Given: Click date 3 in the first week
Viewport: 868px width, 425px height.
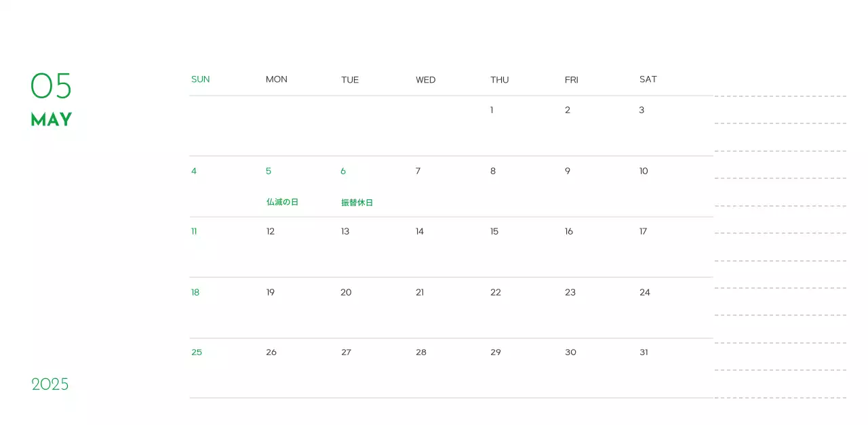Looking at the screenshot, I should click(x=642, y=110).
